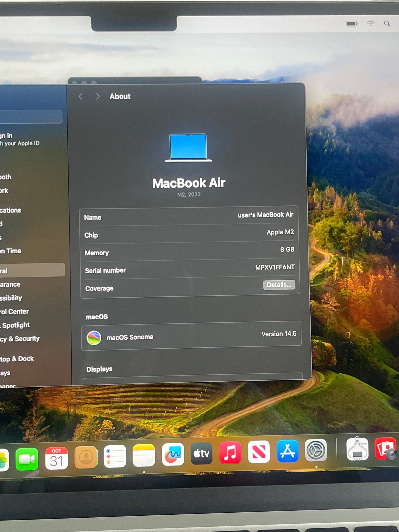This screenshot has height=532, width=399.
Task: Open Photo Booth icon in Dock
Action: coord(386,448)
